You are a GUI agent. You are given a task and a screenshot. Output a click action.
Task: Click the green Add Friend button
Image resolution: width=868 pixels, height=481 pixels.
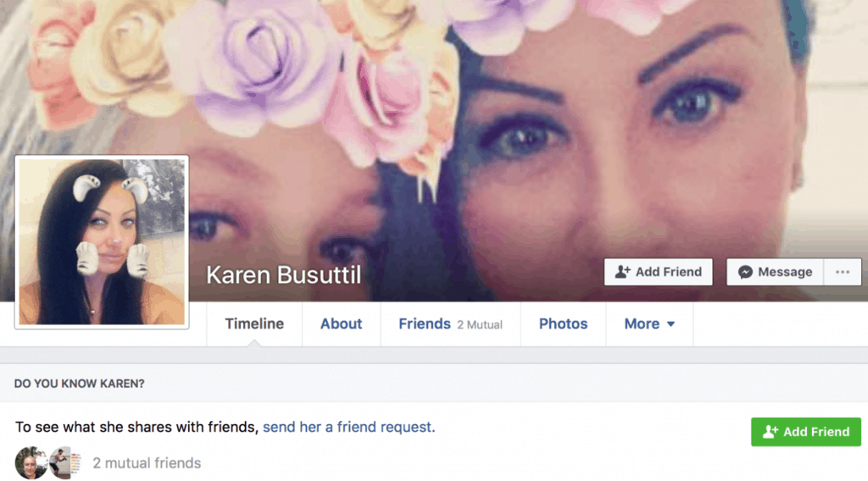click(x=806, y=432)
